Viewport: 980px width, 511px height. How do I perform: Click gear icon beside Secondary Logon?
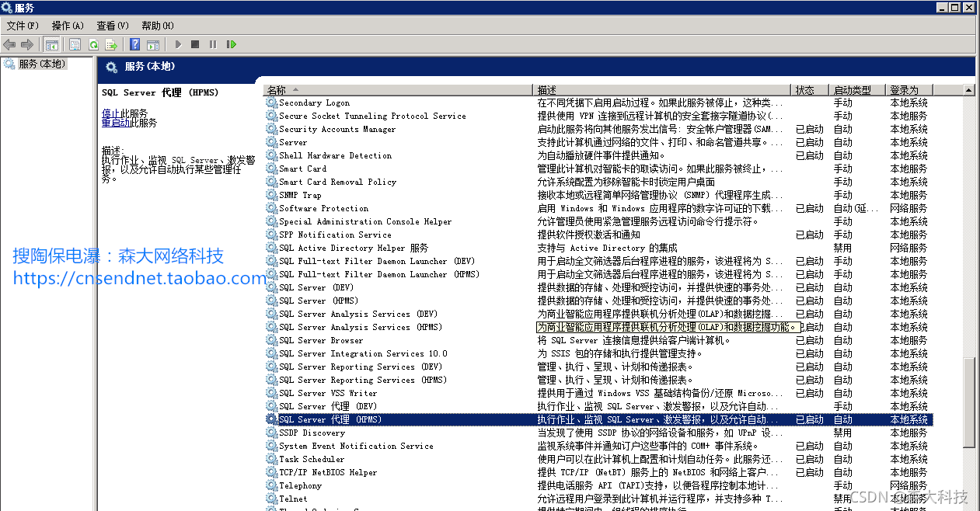click(x=271, y=103)
